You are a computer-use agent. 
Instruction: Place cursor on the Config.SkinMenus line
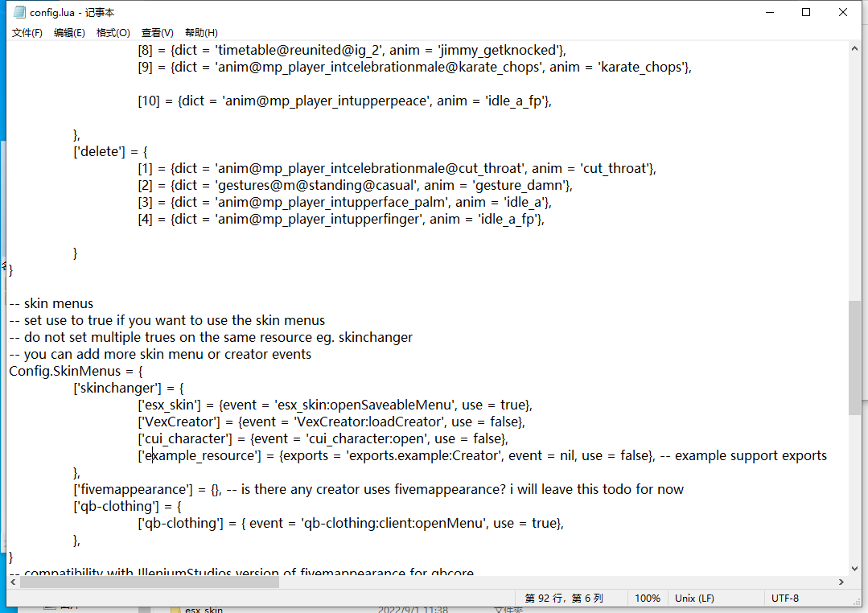(75, 370)
